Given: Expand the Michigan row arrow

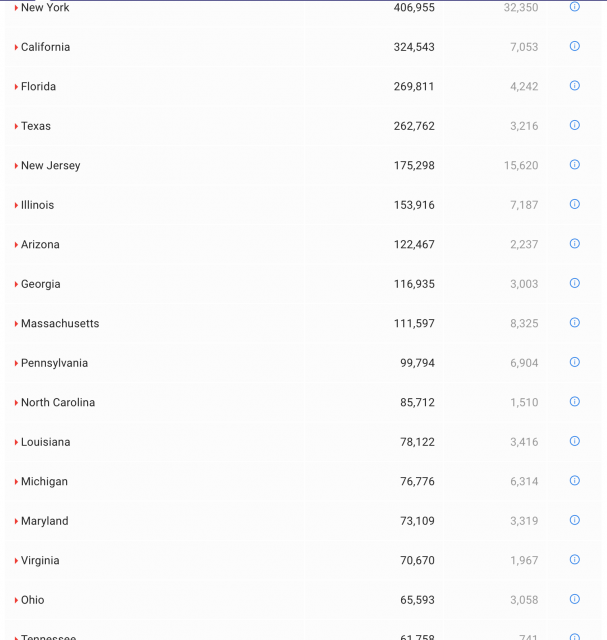Looking at the screenshot, I should [x=17, y=482].
